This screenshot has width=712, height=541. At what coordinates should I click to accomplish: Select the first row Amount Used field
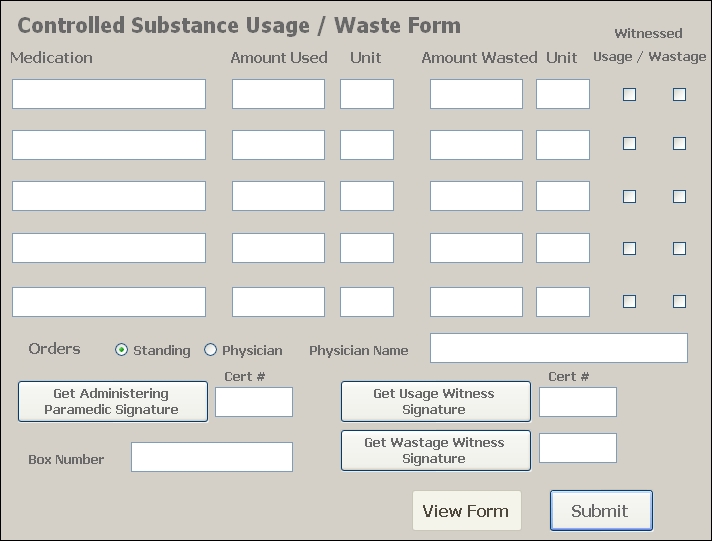tap(278, 94)
